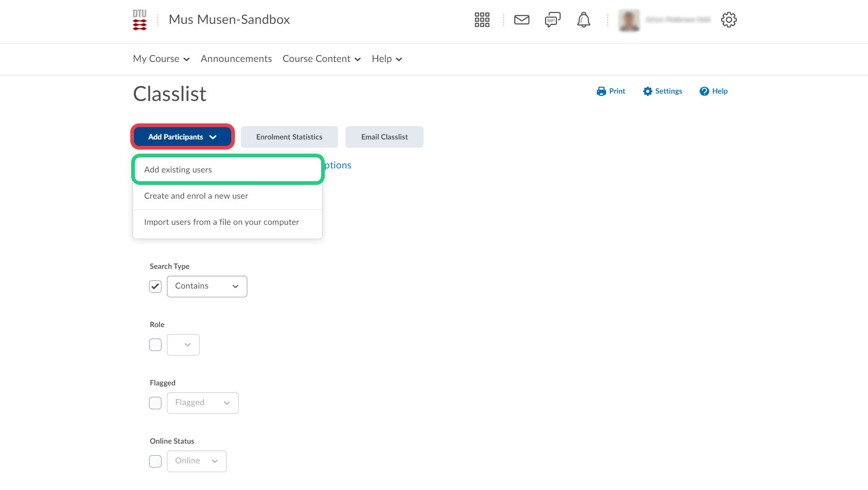Image resolution: width=868 pixels, height=490 pixels.
Task: Open Classlist Settings link
Action: (662, 91)
